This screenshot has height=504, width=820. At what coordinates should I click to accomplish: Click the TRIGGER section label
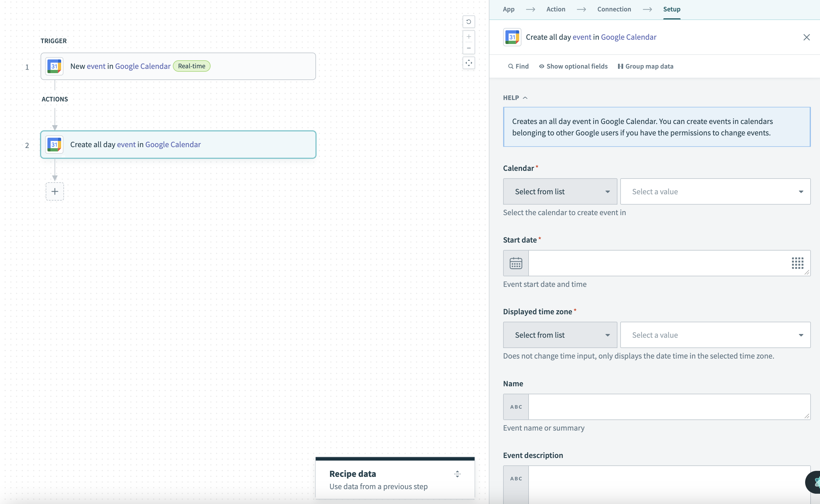[54, 41]
